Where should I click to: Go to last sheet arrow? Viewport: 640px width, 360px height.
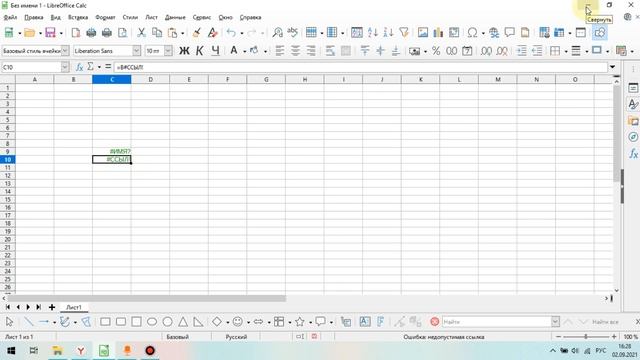(38, 307)
